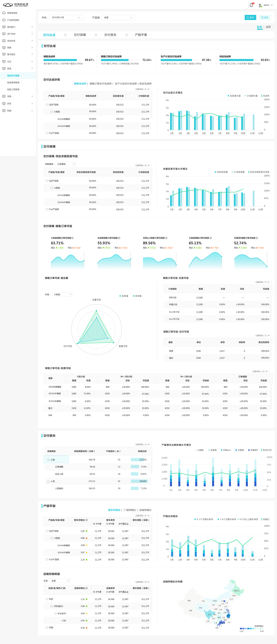Click the admin user avatar

pyautogui.click(x=260, y=5)
